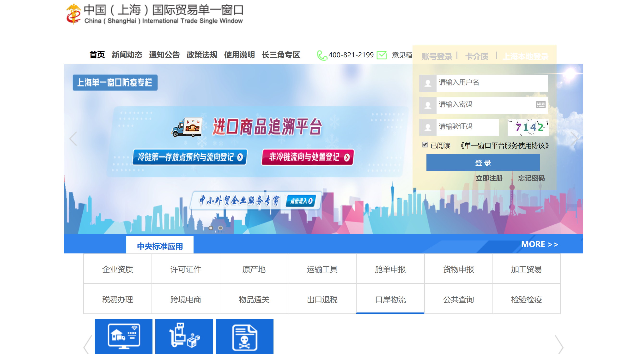
Task: Click 点击进入 button in SME banner
Action: pyautogui.click(x=301, y=201)
